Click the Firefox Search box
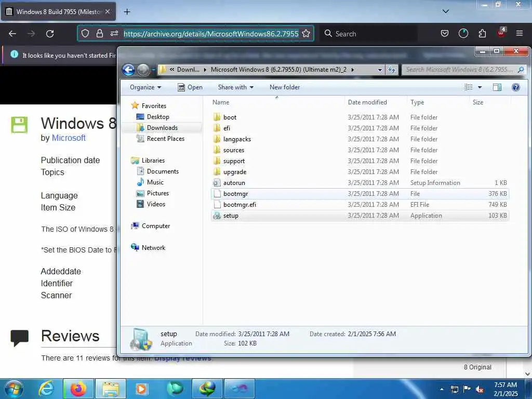The height and width of the screenshot is (399, 532). pyautogui.click(x=369, y=34)
